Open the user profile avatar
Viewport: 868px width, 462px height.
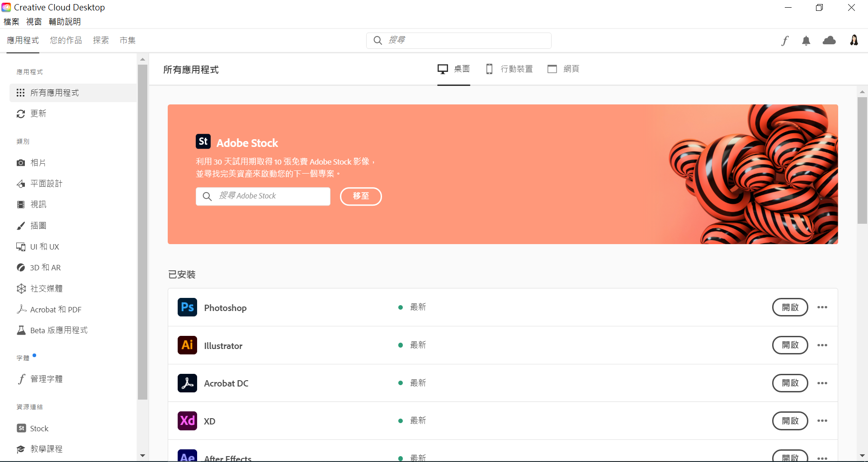click(x=854, y=40)
